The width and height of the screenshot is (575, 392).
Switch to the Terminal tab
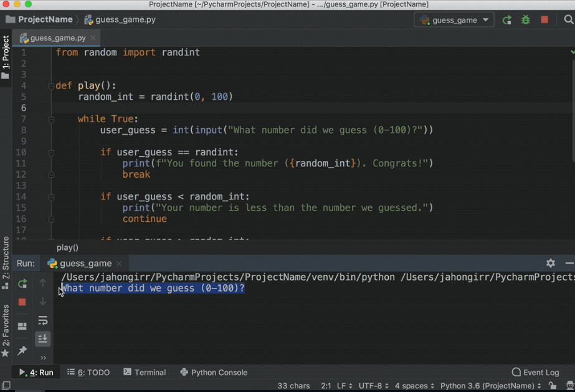pyautogui.click(x=145, y=372)
